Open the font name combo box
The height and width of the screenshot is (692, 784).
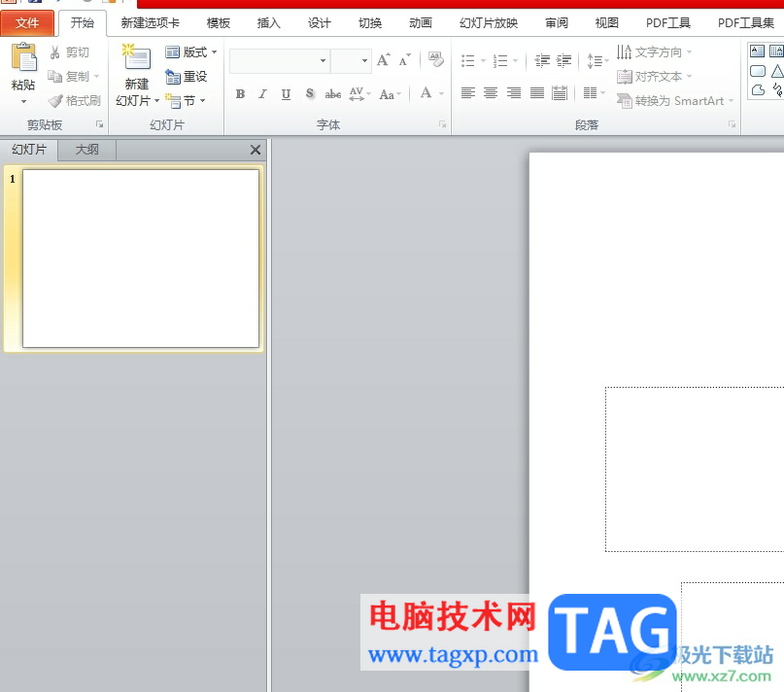click(x=280, y=60)
